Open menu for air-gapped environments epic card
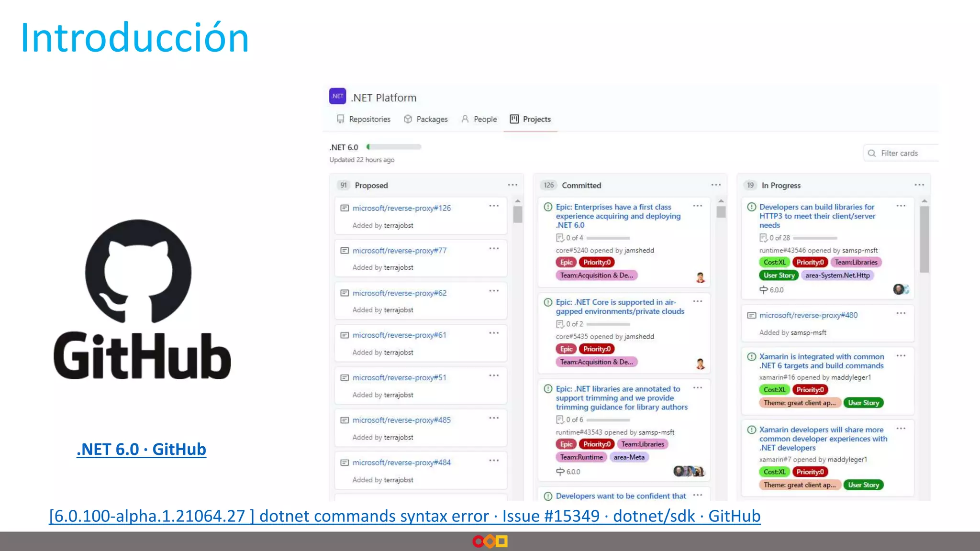 coord(698,301)
